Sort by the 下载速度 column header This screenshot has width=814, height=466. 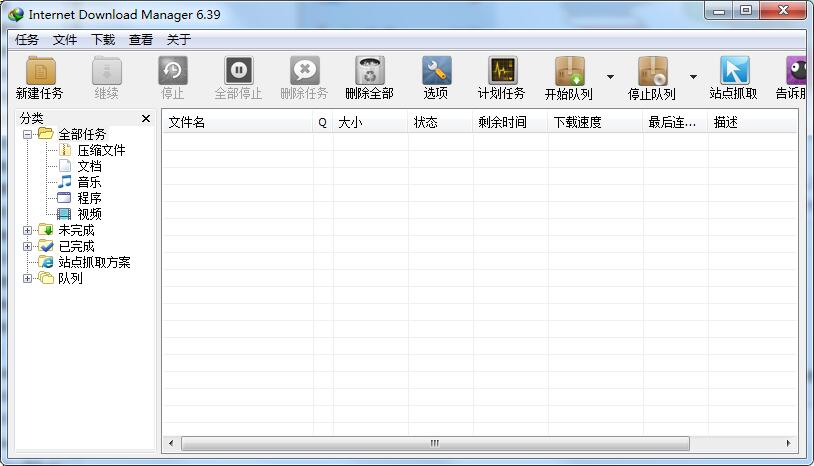[x=595, y=122]
